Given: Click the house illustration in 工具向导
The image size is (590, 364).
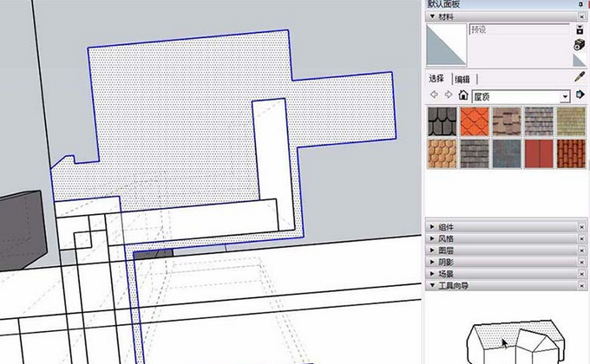Looking at the screenshot, I should (x=516, y=341).
